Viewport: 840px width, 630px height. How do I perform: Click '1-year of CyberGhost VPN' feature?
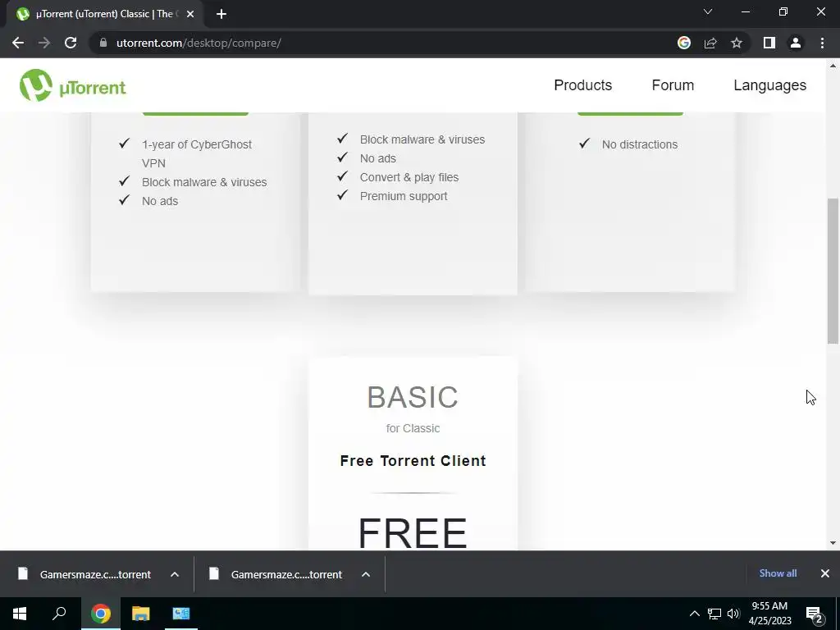[197, 153]
